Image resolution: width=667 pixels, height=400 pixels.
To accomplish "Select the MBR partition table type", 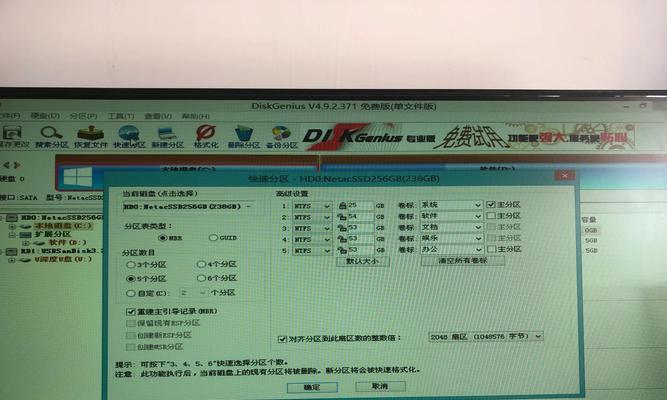I will click(x=162, y=238).
